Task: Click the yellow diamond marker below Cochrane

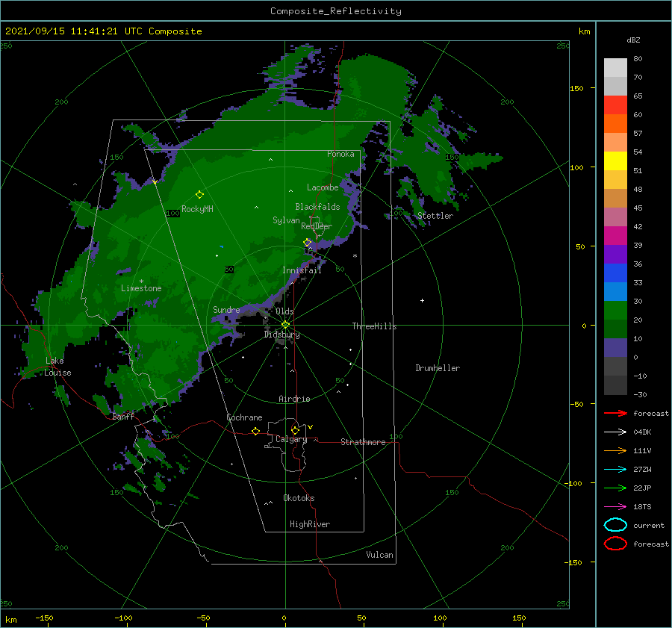Action: point(256,431)
